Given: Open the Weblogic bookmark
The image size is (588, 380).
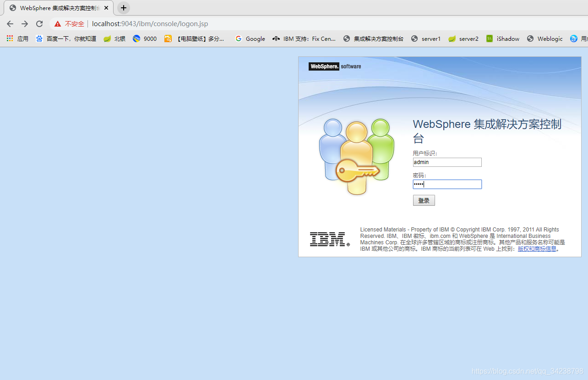Looking at the screenshot, I should pyautogui.click(x=545, y=39).
